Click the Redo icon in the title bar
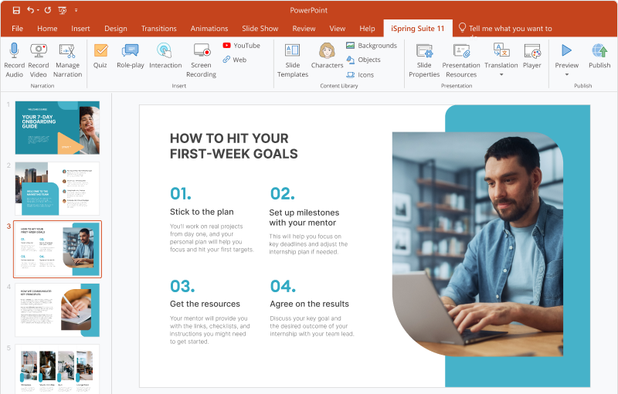 click(48, 10)
